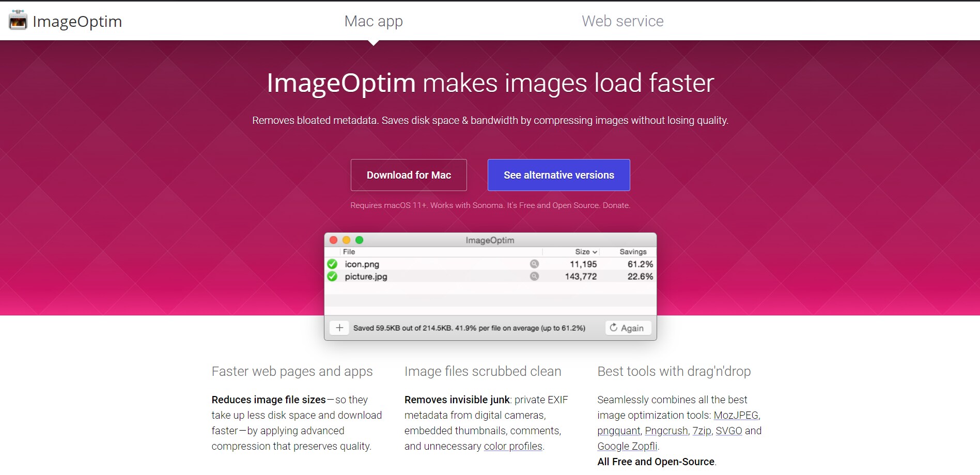Open the pngquant link
Viewport: 980px width, 475px height.
(x=618, y=431)
